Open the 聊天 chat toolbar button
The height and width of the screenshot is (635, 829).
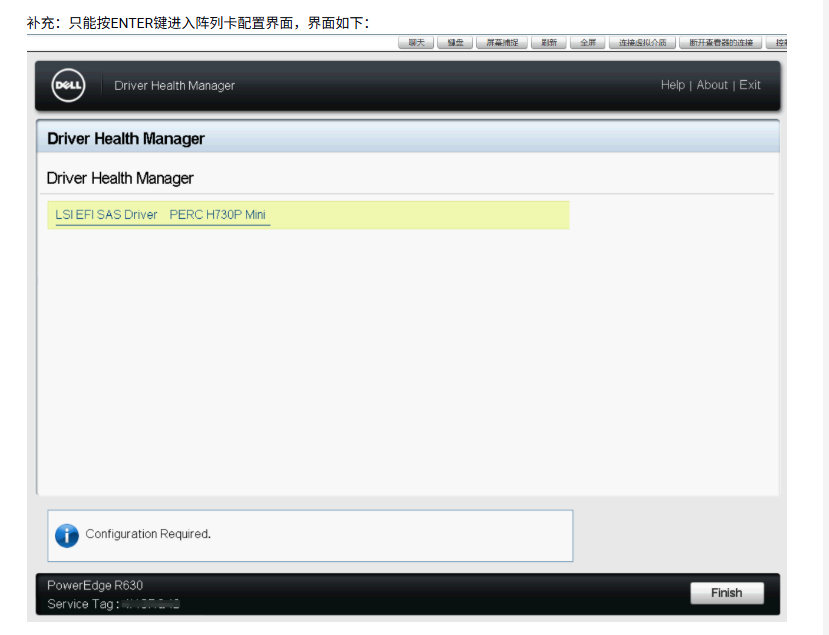(x=416, y=43)
